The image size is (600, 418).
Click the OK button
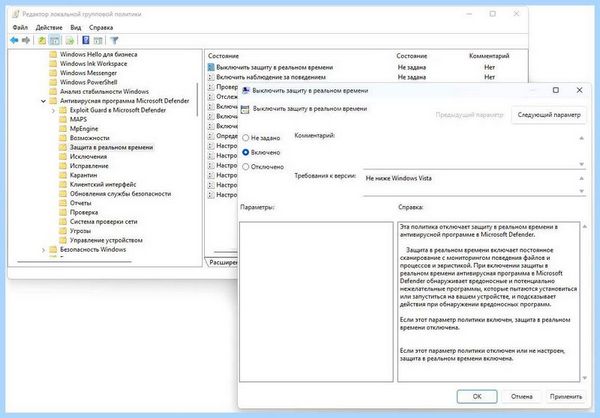(x=477, y=397)
